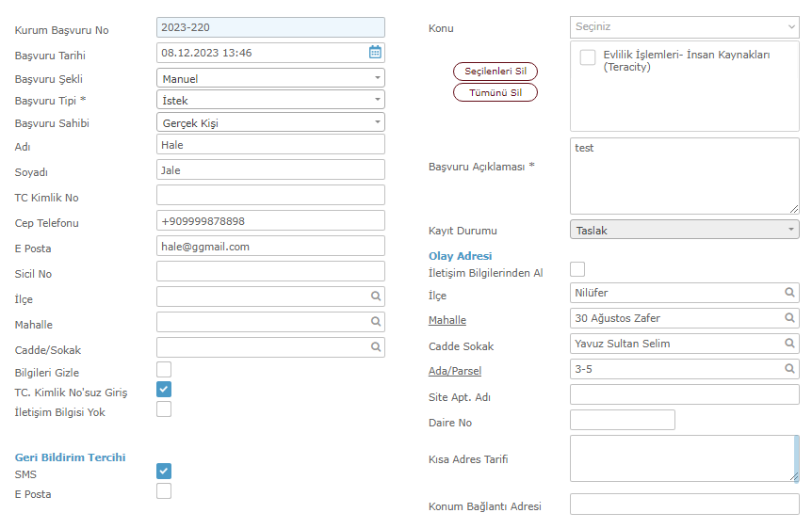
Task: Uncheck TC. Kimlik No'suz Giriş checkbox
Action: 164,390
